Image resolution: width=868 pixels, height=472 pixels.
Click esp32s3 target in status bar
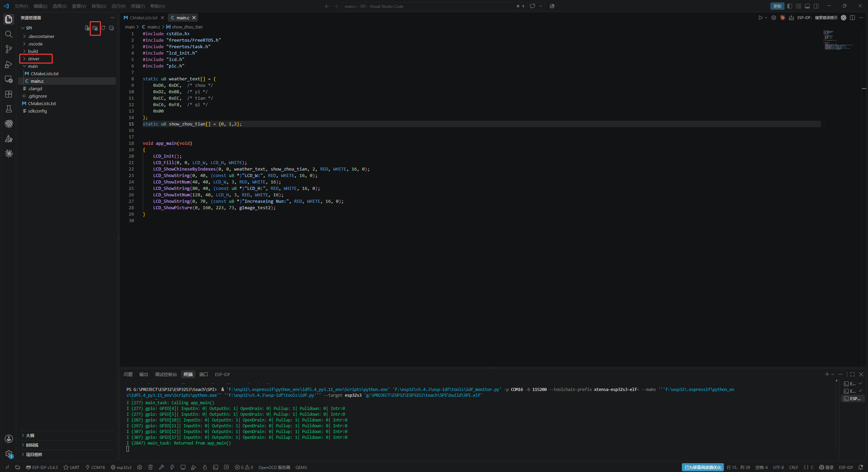coord(121,467)
